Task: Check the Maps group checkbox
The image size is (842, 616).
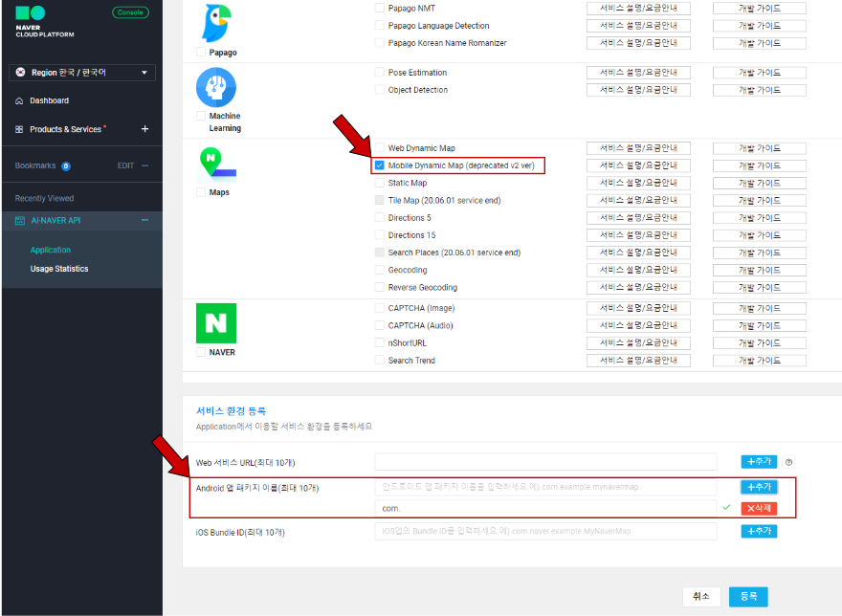Action: [201, 192]
